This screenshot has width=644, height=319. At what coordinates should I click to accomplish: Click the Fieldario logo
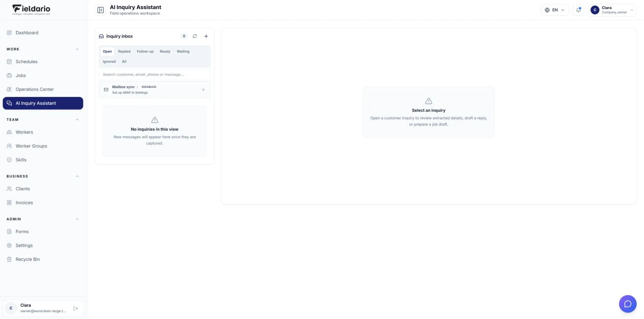(x=31, y=10)
